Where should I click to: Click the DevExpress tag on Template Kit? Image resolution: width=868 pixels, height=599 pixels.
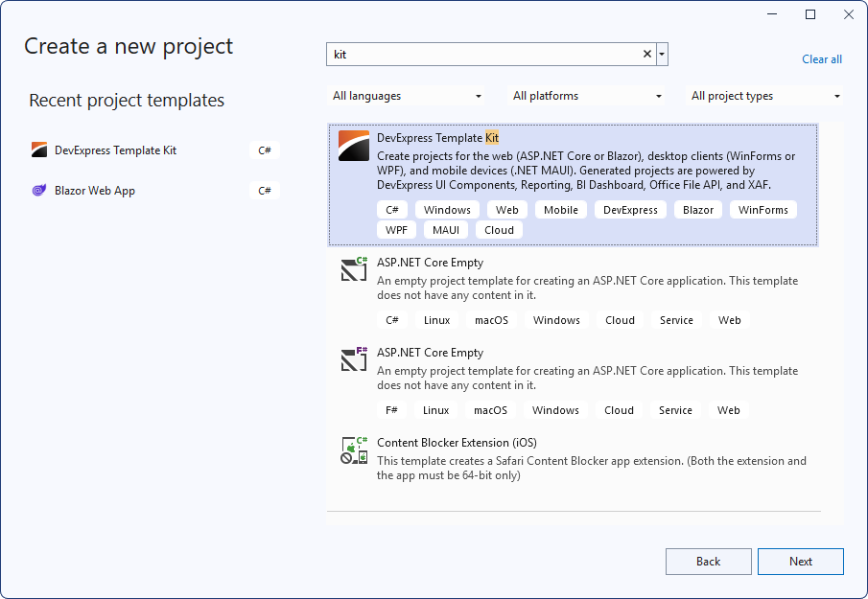(630, 210)
